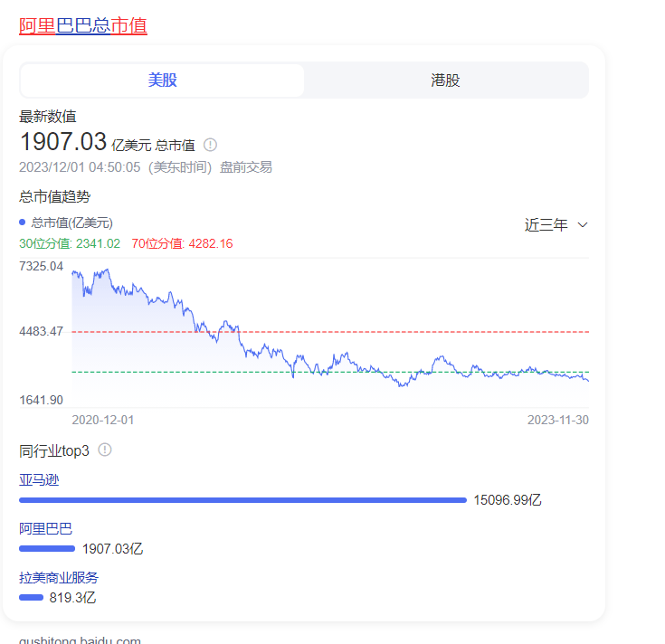Image resolution: width=665 pixels, height=644 pixels.
Task: Open the 亚马逊 company link
Action: coord(39,480)
